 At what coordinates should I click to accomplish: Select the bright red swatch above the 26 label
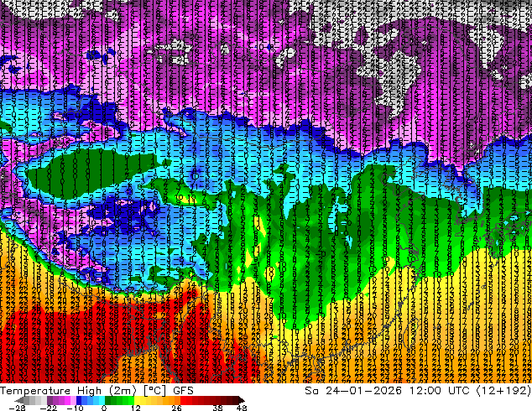coord(183,400)
